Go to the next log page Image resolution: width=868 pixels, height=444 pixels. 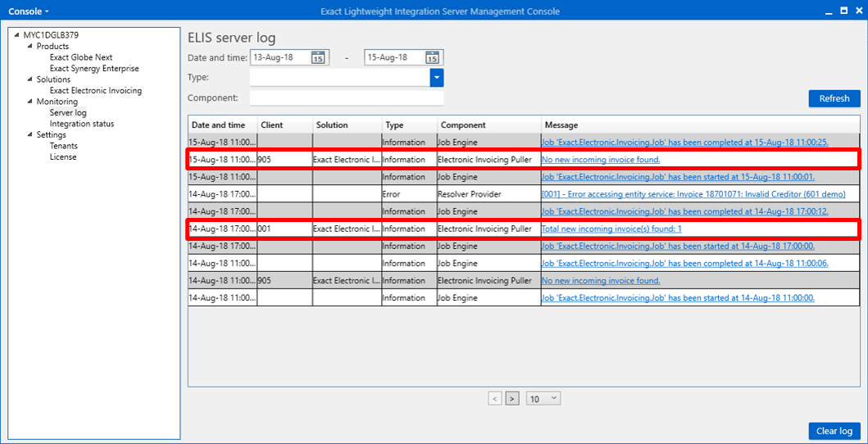coord(512,398)
